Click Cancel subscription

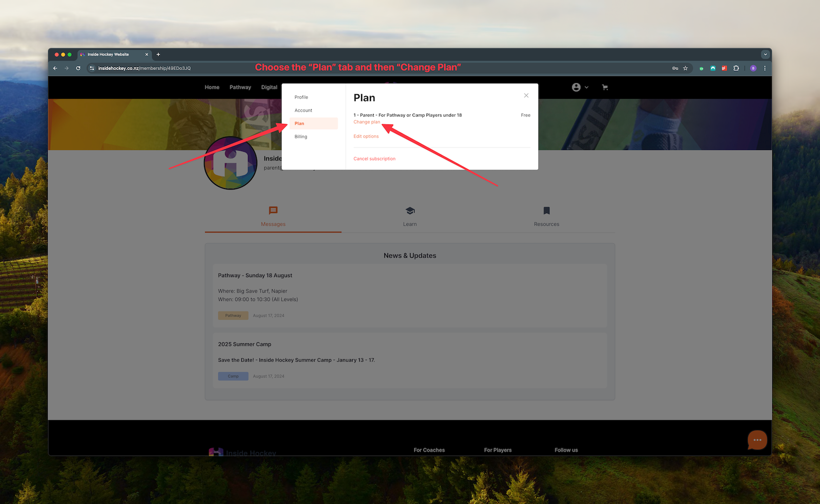pos(374,159)
